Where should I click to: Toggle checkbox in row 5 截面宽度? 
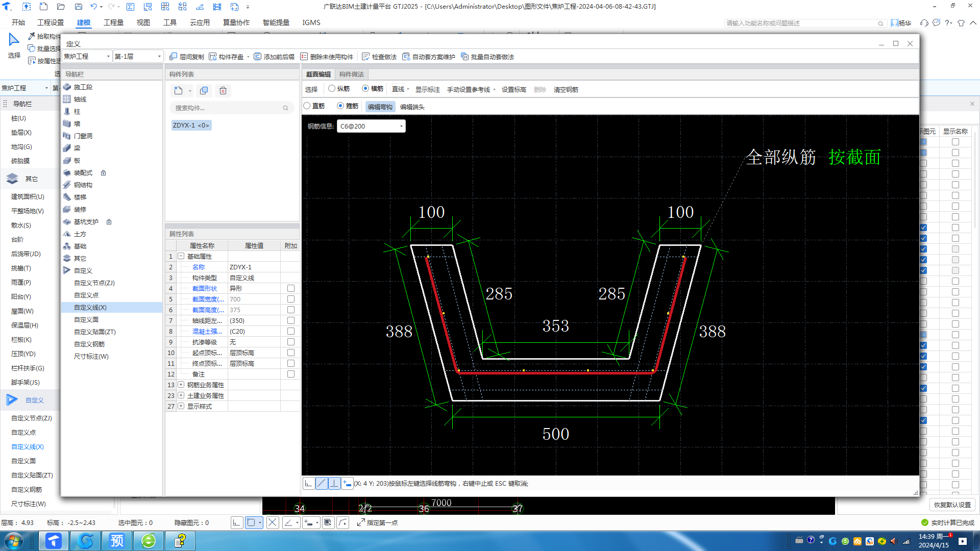(291, 298)
